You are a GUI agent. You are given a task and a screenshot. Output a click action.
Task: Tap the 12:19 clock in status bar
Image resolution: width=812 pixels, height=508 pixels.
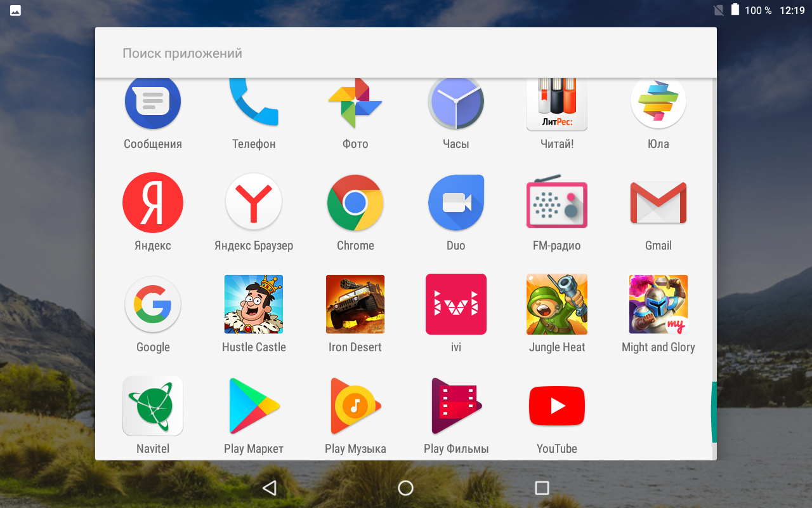[x=792, y=10]
